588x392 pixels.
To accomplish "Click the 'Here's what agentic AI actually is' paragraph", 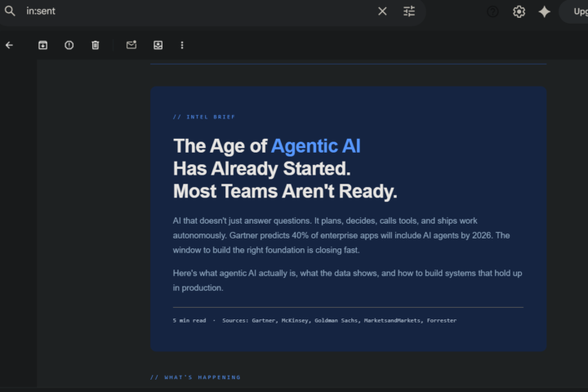I will click(347, 280).
